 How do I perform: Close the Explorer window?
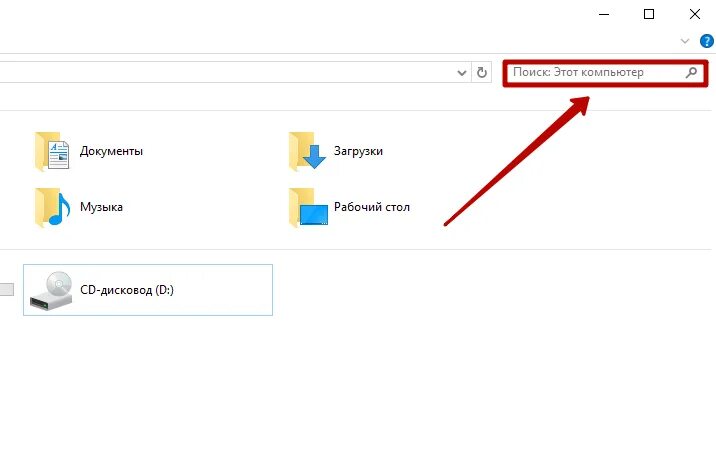coord(695,15)
